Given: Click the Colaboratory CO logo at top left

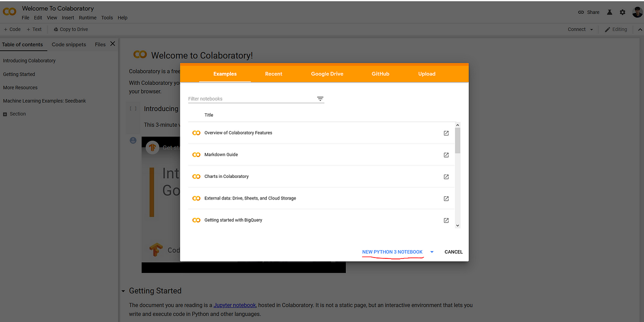Looking at the screenshot, I should point(10,11).
